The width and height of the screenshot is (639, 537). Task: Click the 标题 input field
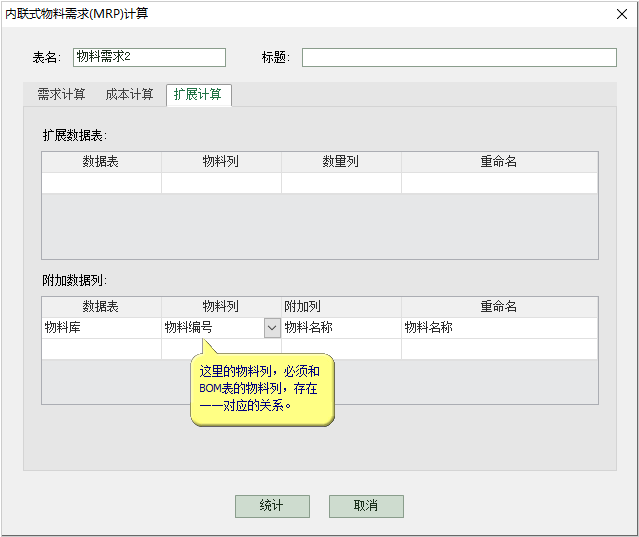pos(459,57)
